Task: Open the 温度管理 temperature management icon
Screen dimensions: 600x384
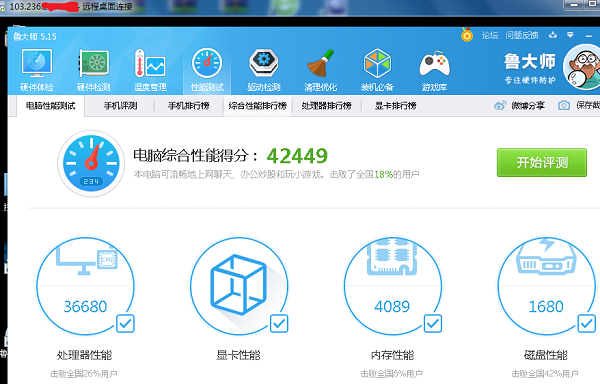Action: pos(150,63)
